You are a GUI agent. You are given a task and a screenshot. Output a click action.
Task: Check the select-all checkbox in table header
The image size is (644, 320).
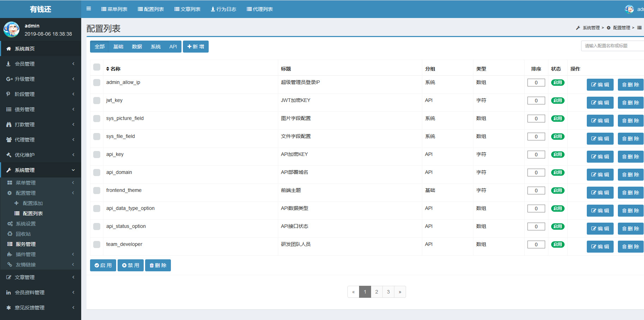pos(96,67)
